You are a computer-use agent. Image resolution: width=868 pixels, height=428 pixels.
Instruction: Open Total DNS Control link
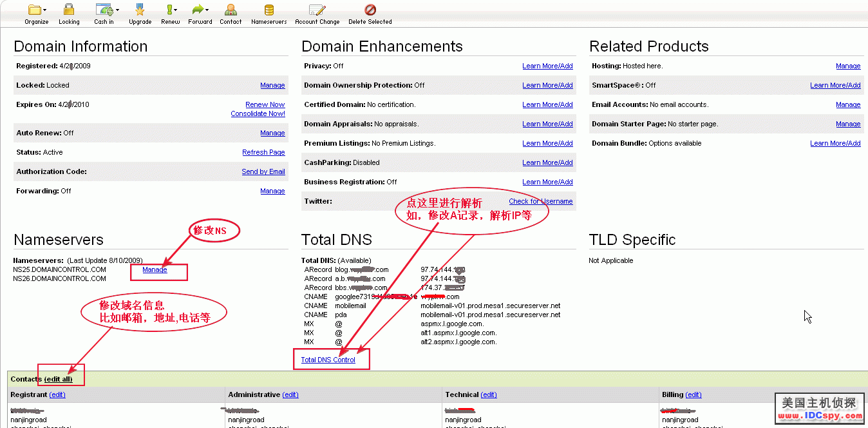point(328,360)
